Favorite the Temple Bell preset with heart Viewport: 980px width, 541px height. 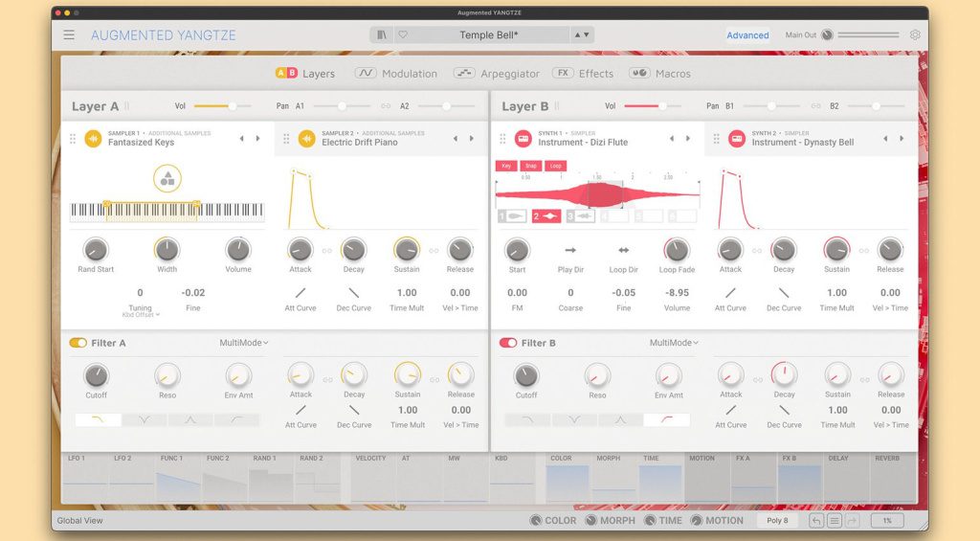[403, 35]
